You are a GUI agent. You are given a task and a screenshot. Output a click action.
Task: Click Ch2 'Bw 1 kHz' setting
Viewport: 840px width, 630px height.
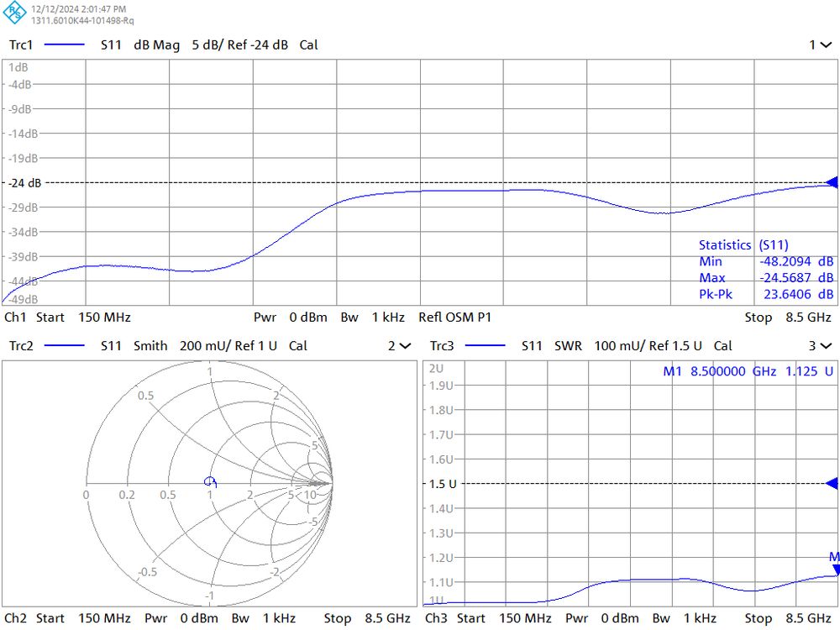click(x=264, y=618)
